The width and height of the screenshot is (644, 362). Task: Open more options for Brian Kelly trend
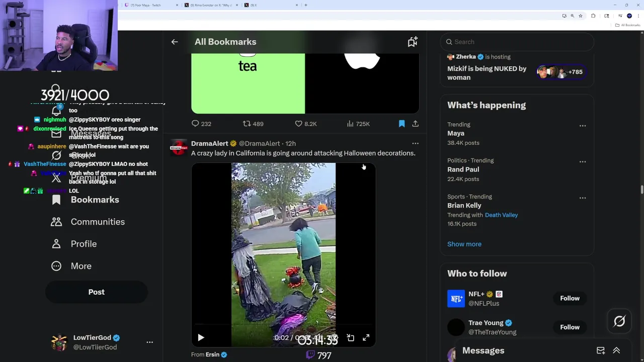point(583,198)
